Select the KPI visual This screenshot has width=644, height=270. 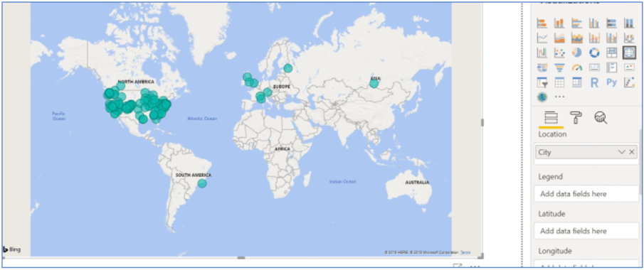tap(629, 67)
